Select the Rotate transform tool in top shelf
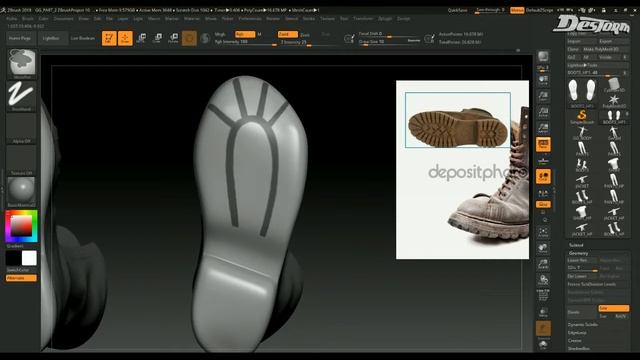Viewport: 640px width, 360px height. pyautogui.click(x=173, y=38)
